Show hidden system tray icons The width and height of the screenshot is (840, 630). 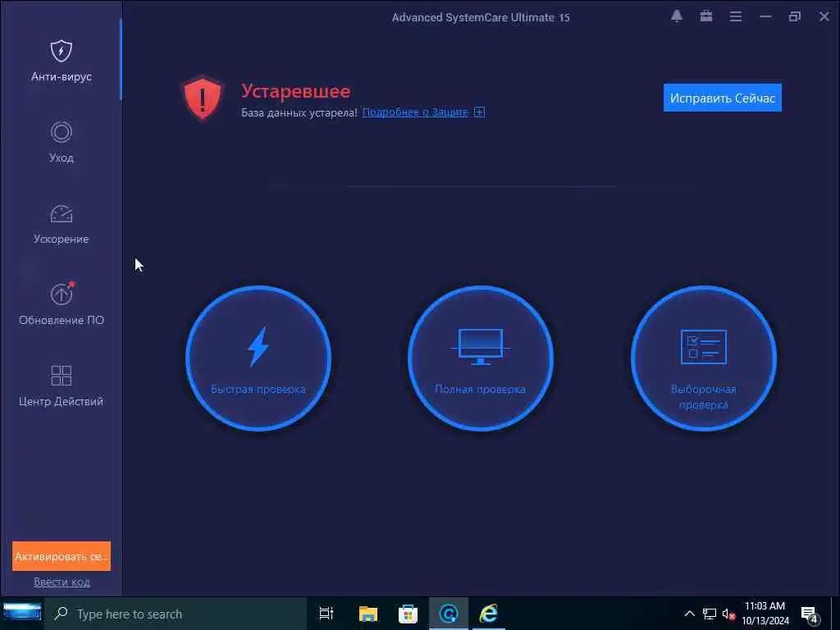point(689,614)
